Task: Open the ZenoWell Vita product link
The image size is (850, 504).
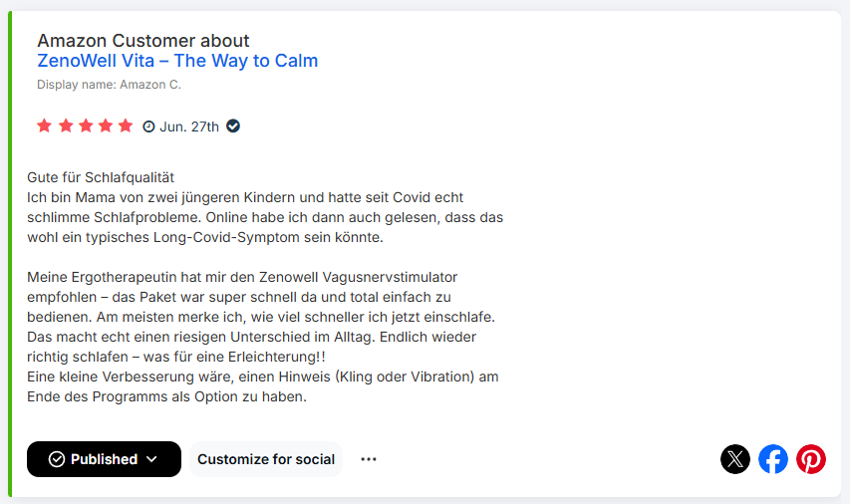Action: pyautogui.click(x=177, y=61)
